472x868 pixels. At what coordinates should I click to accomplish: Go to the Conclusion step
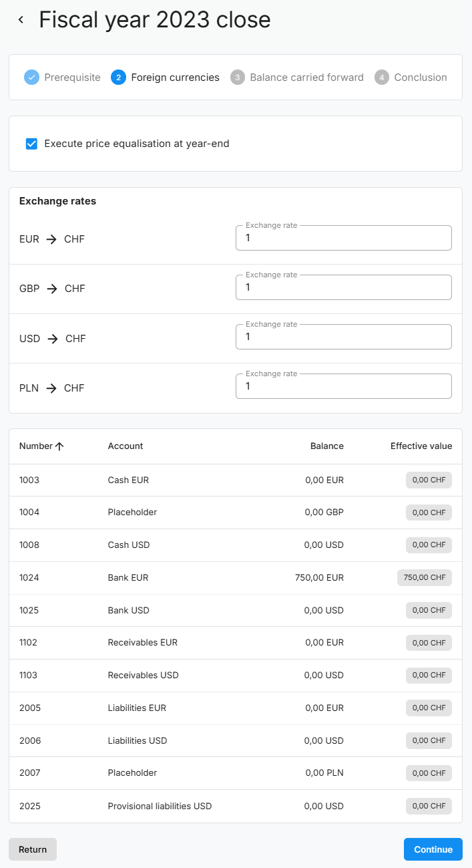pyautogui.click(x=420, y=78)
